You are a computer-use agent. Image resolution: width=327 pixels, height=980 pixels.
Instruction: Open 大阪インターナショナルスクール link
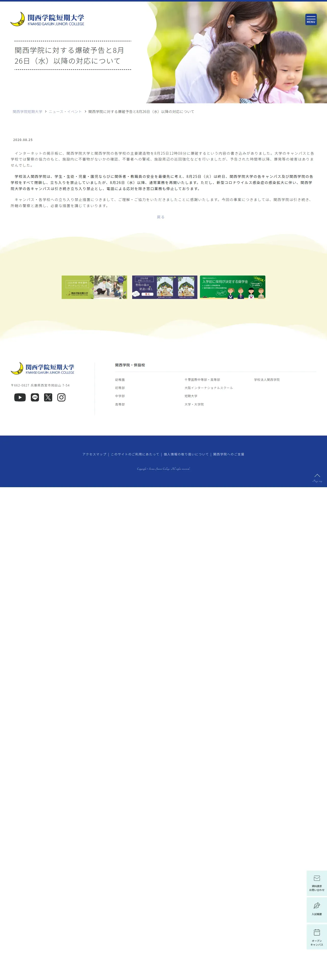click(x=209, y=388)
